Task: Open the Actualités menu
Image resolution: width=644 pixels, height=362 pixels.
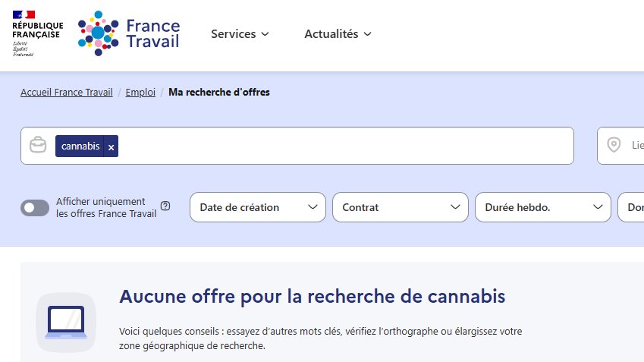Action: click(338, 34)
